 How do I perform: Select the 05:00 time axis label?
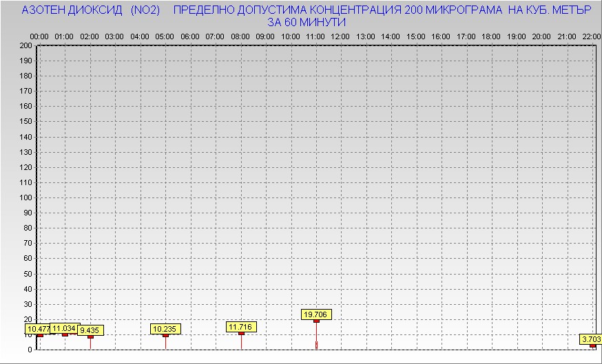(x=165, y=36)
